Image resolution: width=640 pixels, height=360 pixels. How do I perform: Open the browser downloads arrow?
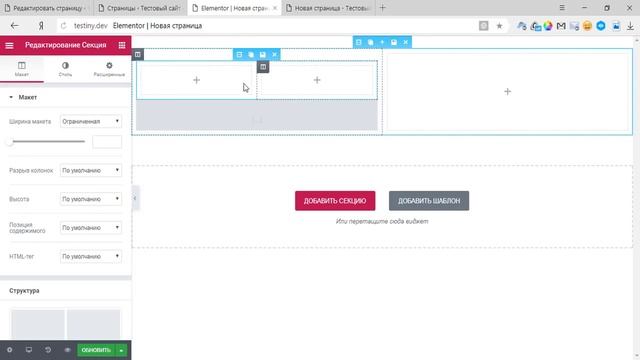630,26
